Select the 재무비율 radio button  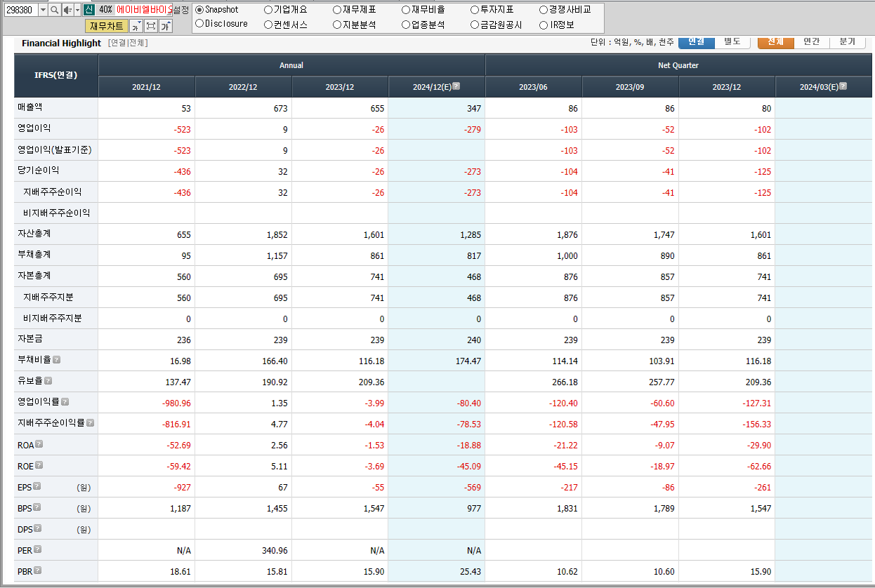point(406,10)
